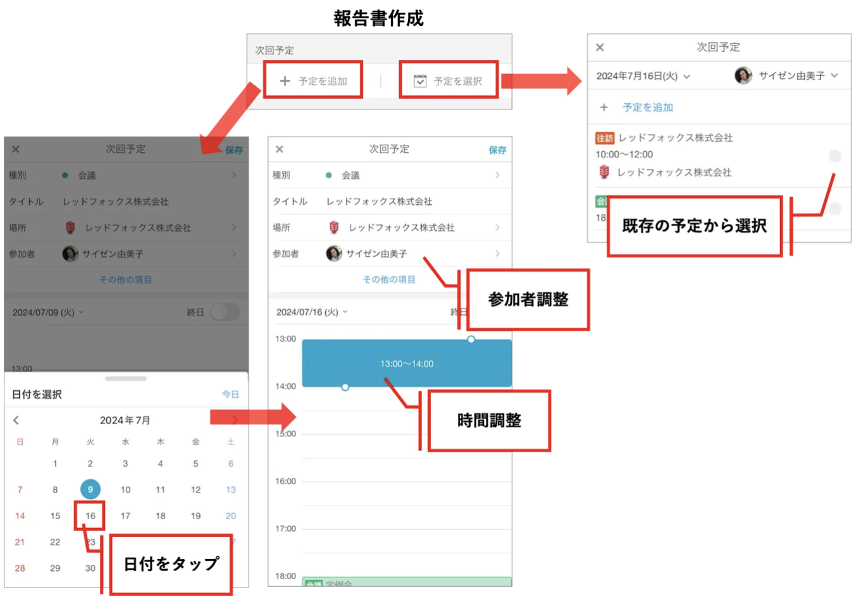The width and height of the screenshot is (868, 602).
Task: Select July 19 in the calendar
Action: point(195,516)
